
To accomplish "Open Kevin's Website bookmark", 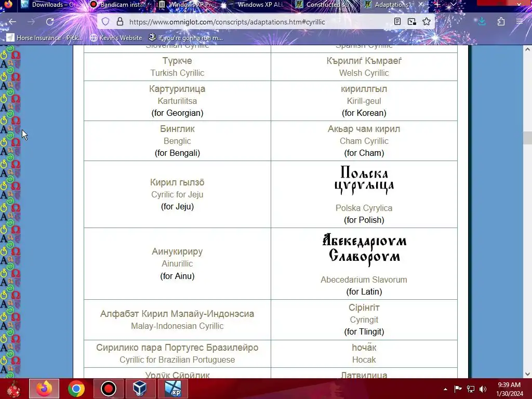I will coord(116,37).
